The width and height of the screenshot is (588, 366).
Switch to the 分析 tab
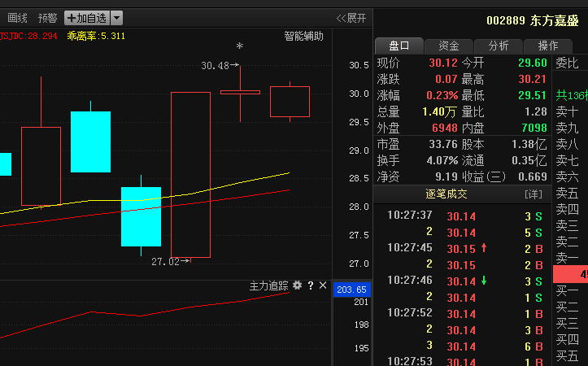[498, 46]
